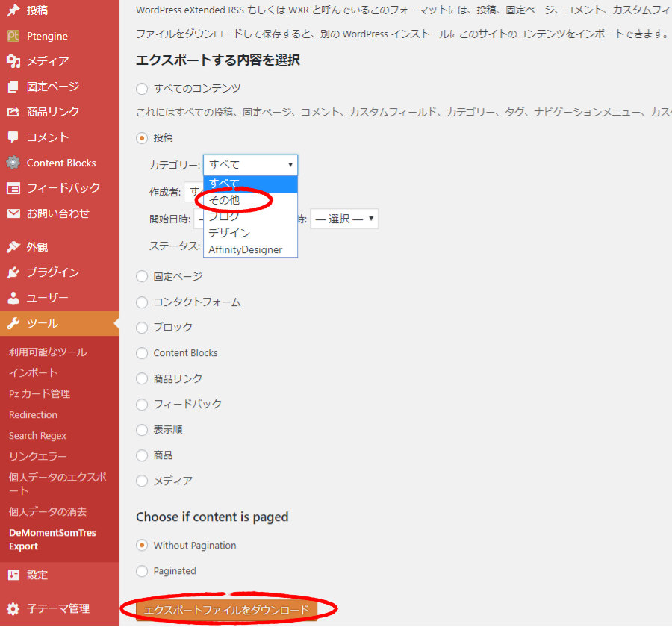Click the プラグイン plug icon
Image resolution: width=672 pixels, height=627 pixels.
tap(13, 272)
